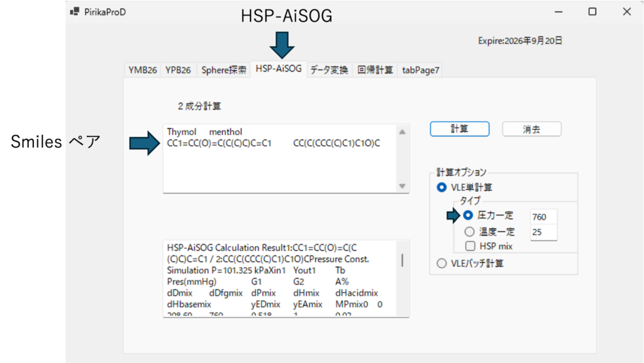Image resolution: width=644 pixels, height=363 pixels.
Task: Select the Sphere探索 tab
Action: coord(224,70)
